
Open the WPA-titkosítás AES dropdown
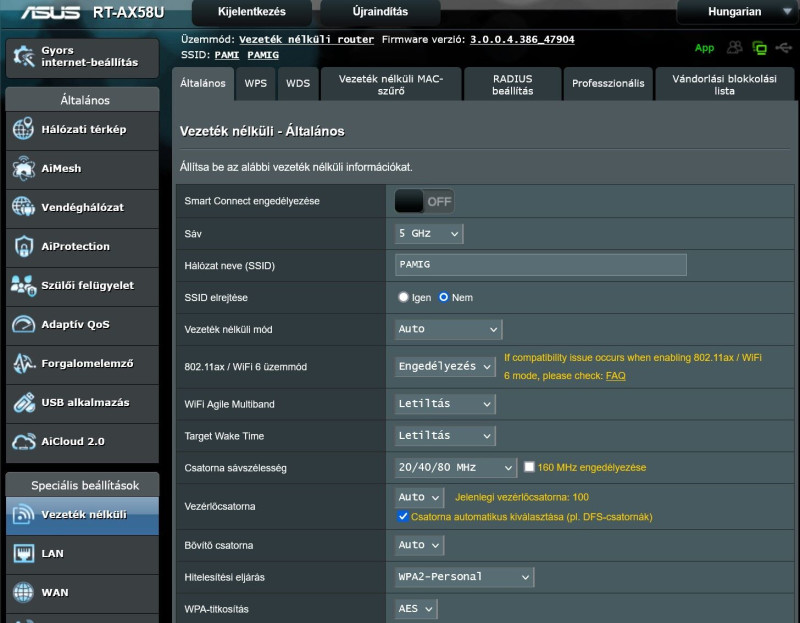[415, 609]
